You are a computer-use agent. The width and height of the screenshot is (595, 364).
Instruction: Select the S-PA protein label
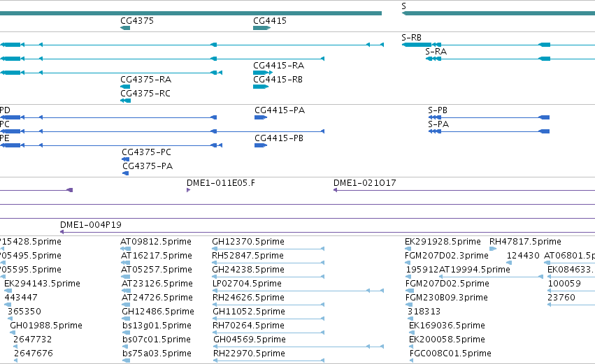pos(438,124)
